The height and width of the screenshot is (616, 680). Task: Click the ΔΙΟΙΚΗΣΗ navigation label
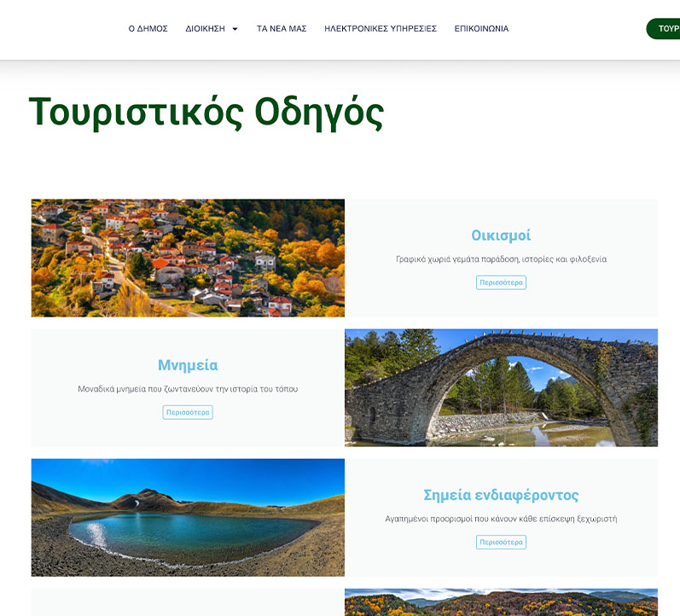[x=205, y=29]
